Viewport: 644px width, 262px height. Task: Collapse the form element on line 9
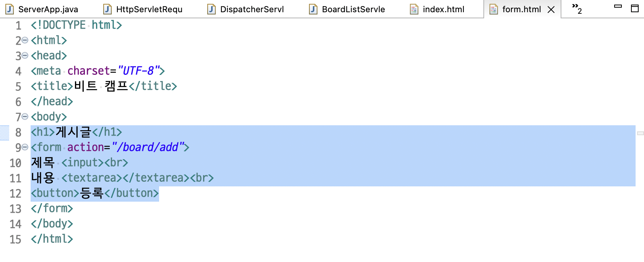[25, 147]
